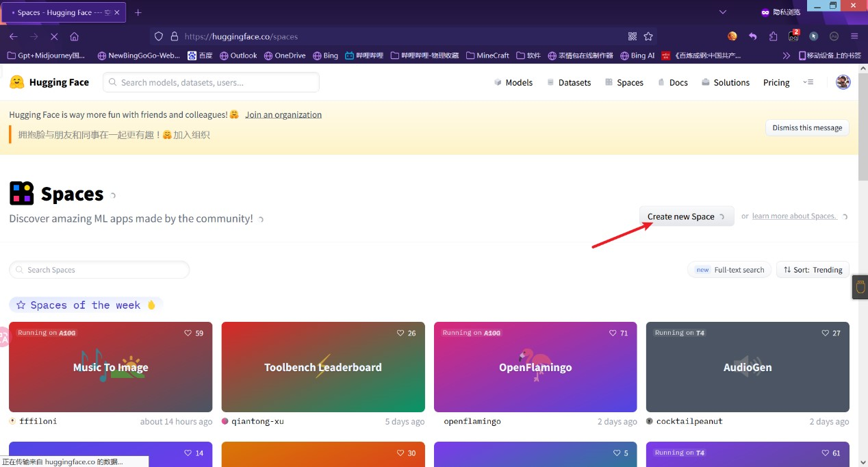Viewport: 868px width, 467px height.
Task: Click Join an organization link
Action: [x=283, y=114]
